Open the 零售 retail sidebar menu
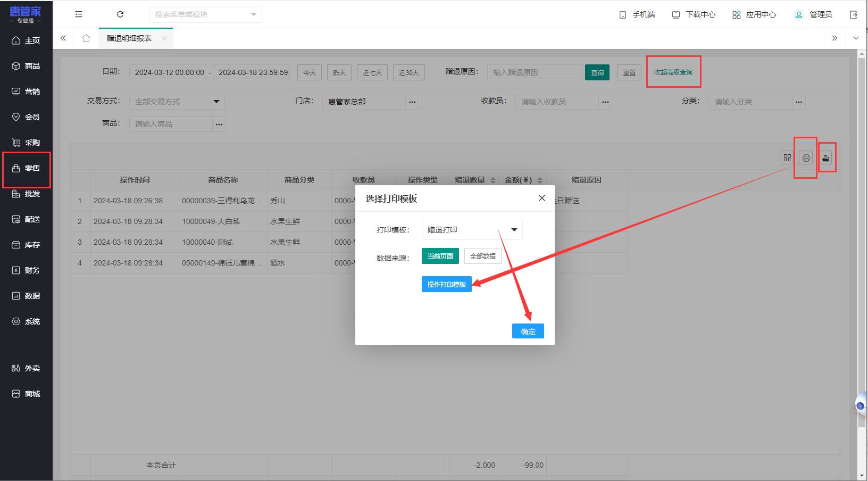The image size is (868, 481). pos(26,168)
